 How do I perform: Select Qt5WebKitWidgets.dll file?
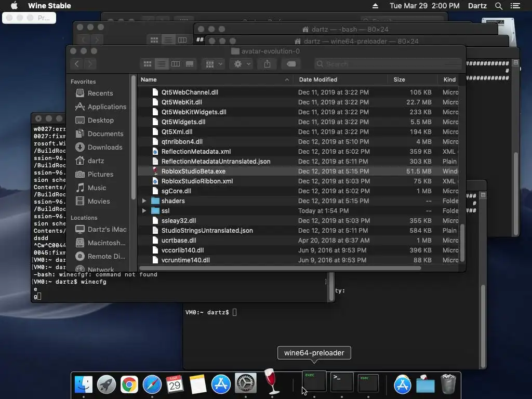point(298,112)
